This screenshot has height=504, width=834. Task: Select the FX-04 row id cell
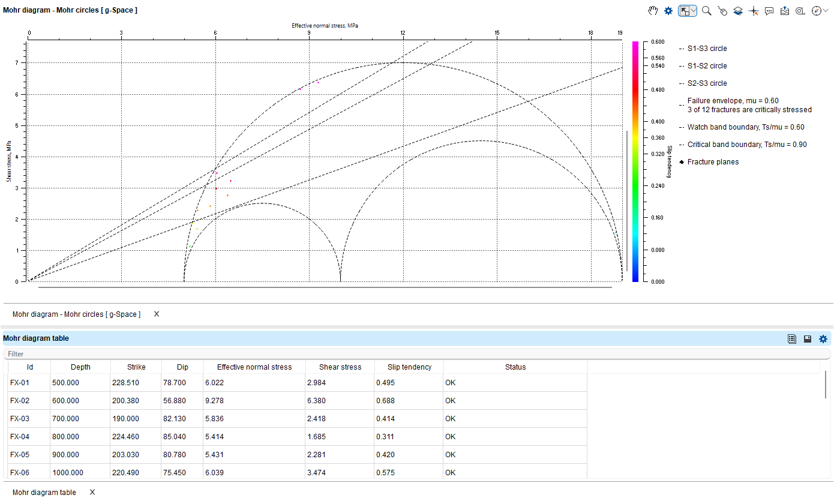[29, 437]
